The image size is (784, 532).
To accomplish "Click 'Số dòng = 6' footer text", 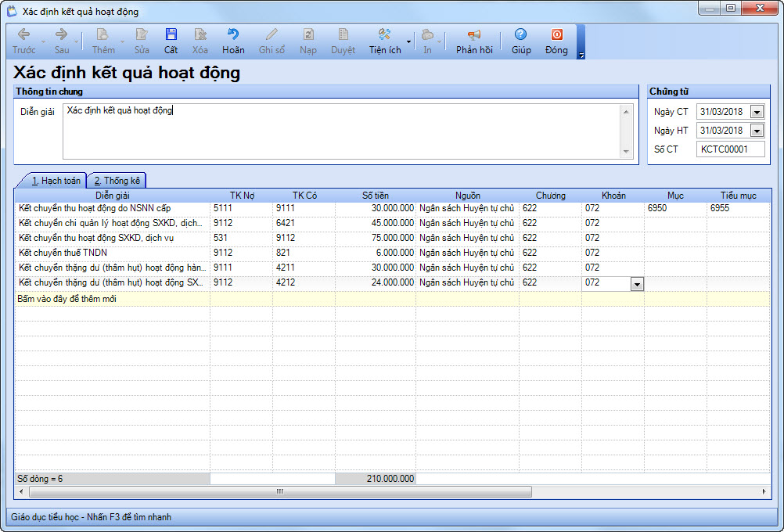I will tap(40, 479).
